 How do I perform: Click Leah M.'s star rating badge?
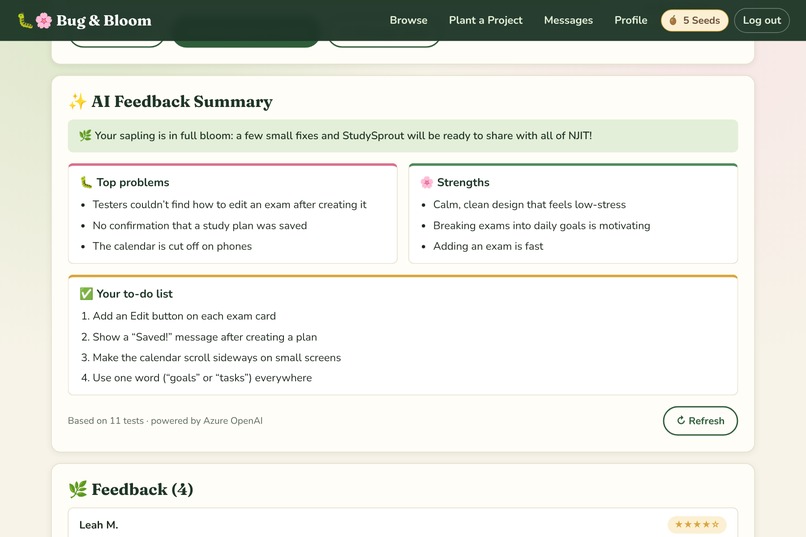point(697,524)
